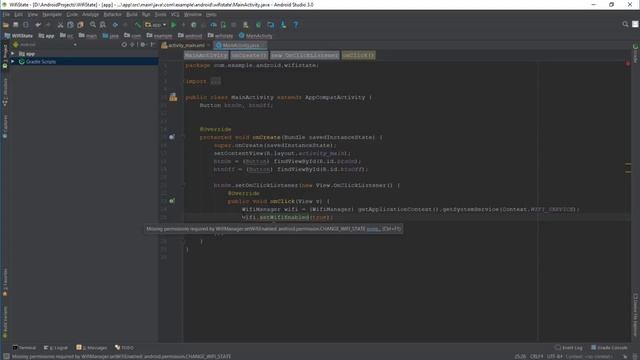Viewport: 640px width, 360px height.
Task: Click the Make Project hammer icon
Action: [x=138, y=25]
